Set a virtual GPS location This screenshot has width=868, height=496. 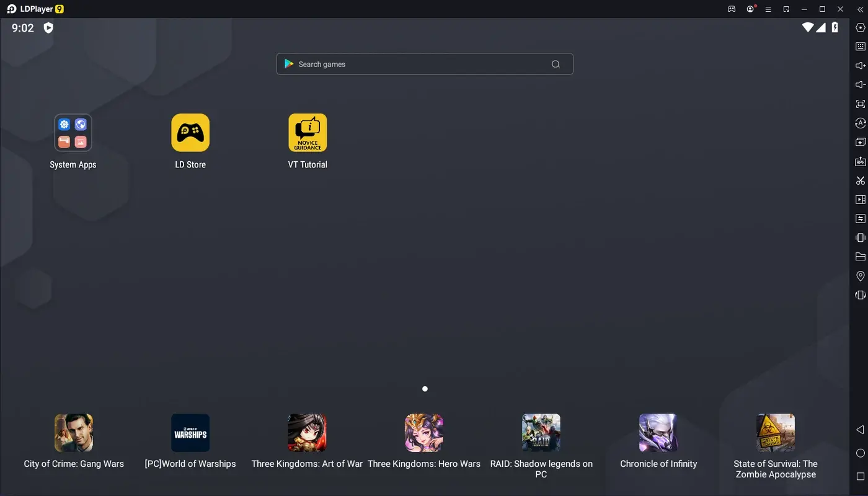[860, 275]
